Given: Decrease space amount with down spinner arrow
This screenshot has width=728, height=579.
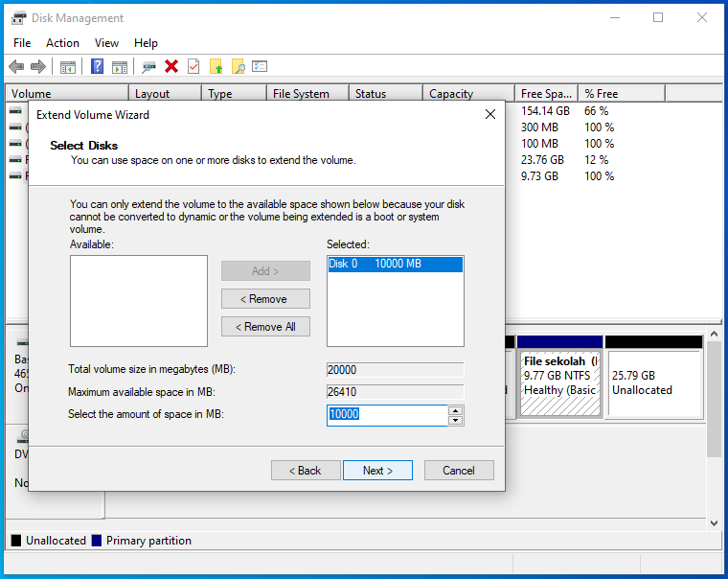Looking at the screenshot, I should coord(456,420).
